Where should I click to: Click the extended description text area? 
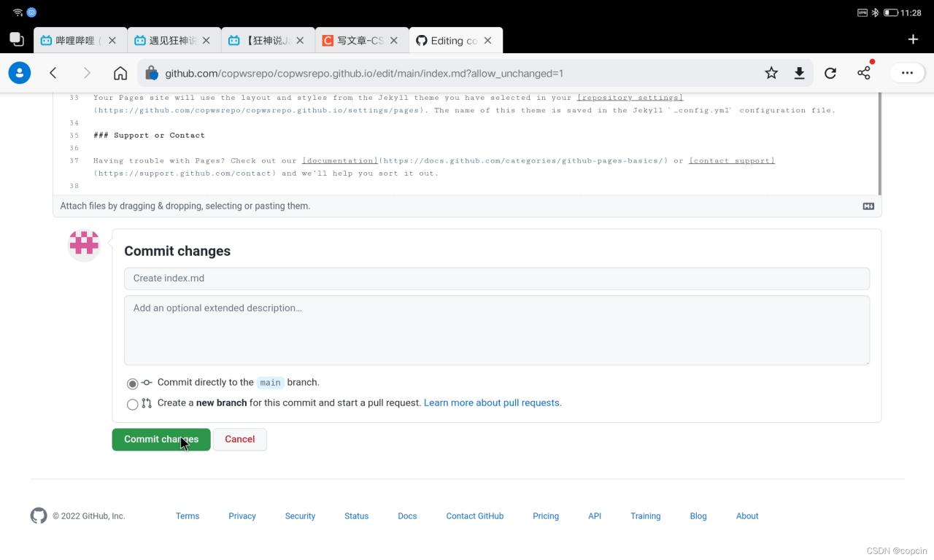pyautogui.click(x=496, y=330)
